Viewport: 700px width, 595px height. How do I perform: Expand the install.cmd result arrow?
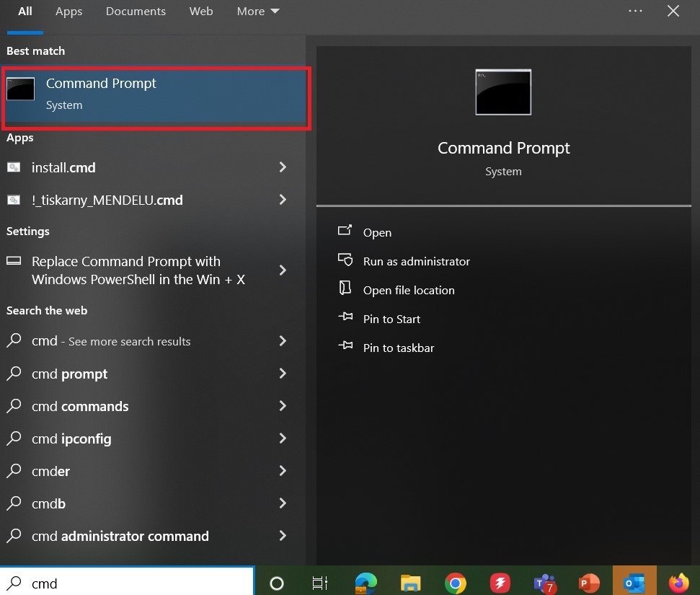pyautogui.click(x=283, y=167)
